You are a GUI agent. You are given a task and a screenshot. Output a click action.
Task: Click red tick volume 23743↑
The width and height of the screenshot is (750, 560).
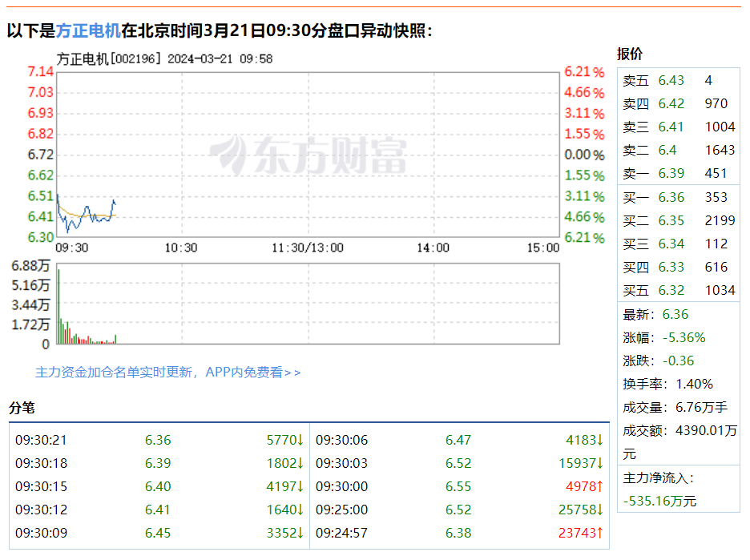point(581,533)
